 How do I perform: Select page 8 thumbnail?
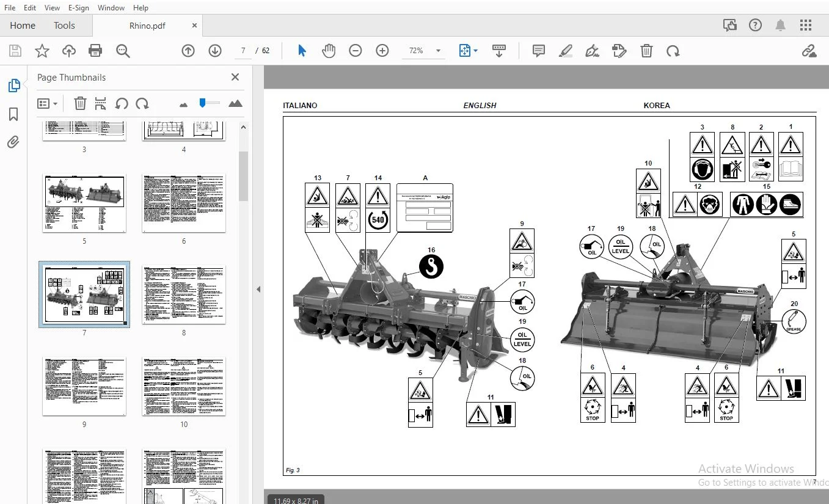coord(184,294)
